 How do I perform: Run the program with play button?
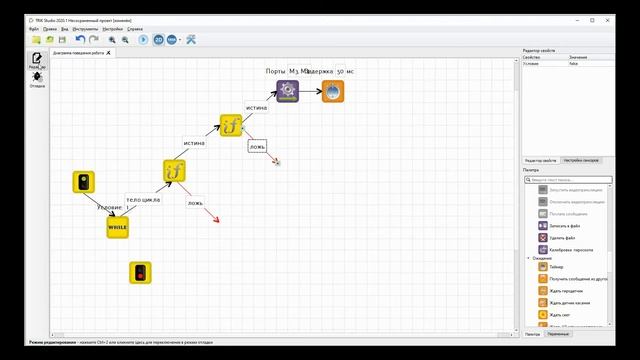point(143,40)
